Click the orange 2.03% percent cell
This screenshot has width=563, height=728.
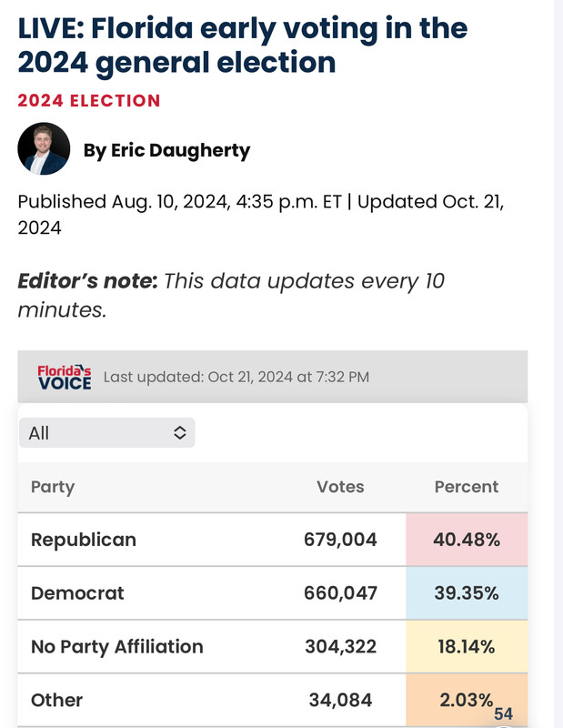coord(467,700)
